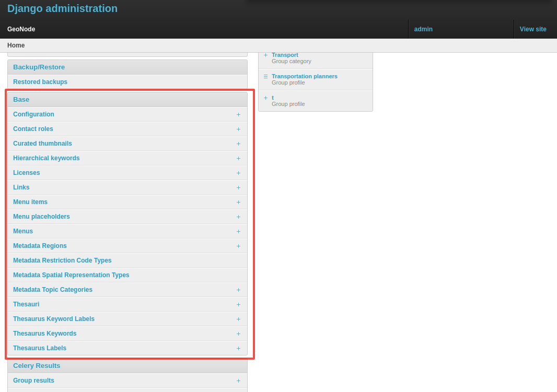
Task: Click the add icon for Metadata Topic Categories
Action: coord(238,290)
